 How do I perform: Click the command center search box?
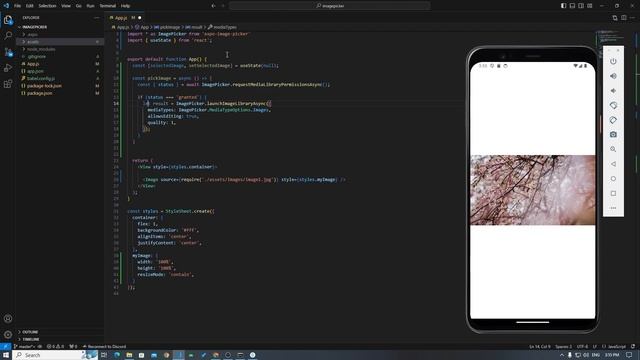click(330, 6)
